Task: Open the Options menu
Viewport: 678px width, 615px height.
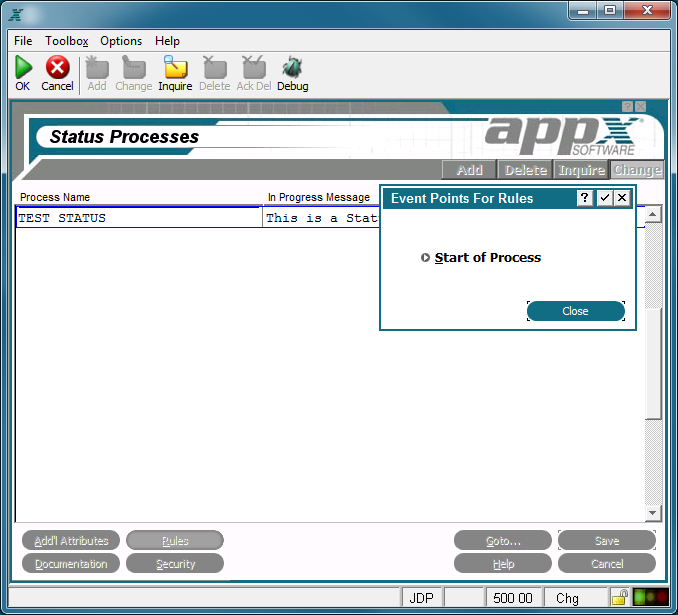Action: click(x=121, y=41)
